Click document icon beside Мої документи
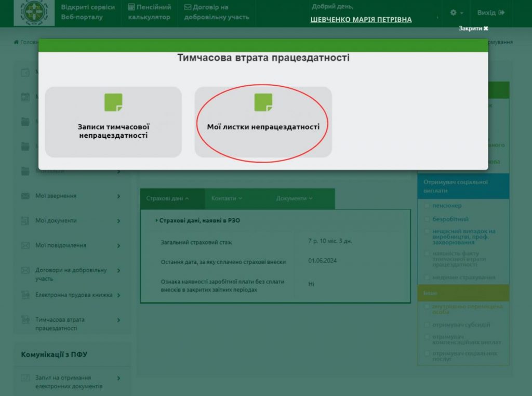 coord(25,221)
